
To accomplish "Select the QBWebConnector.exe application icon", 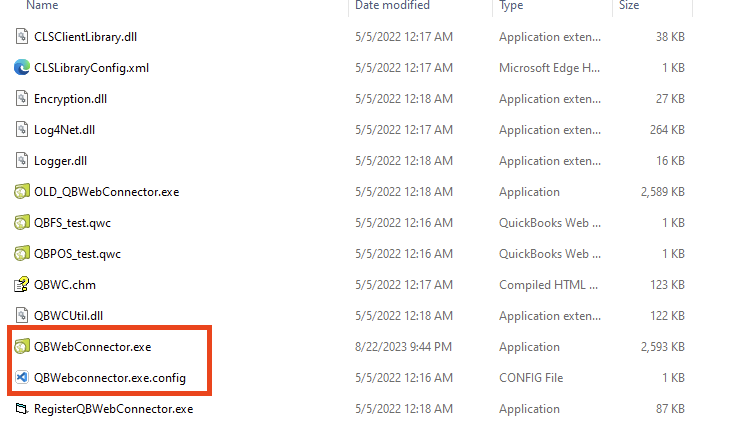I will point(22,346).
